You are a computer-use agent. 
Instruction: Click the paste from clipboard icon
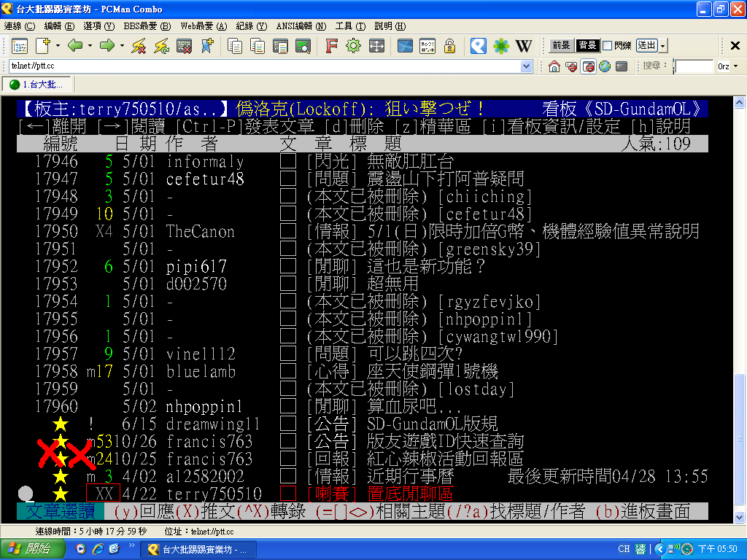280,46
